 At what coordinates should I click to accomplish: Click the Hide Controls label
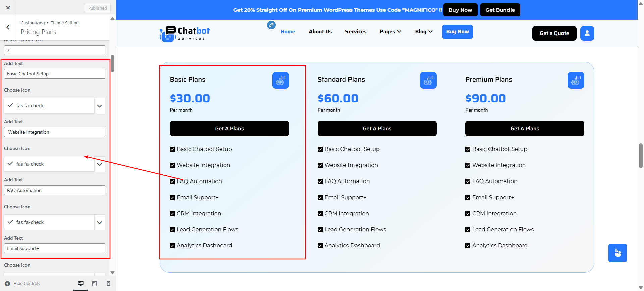(x=27, y=284)
